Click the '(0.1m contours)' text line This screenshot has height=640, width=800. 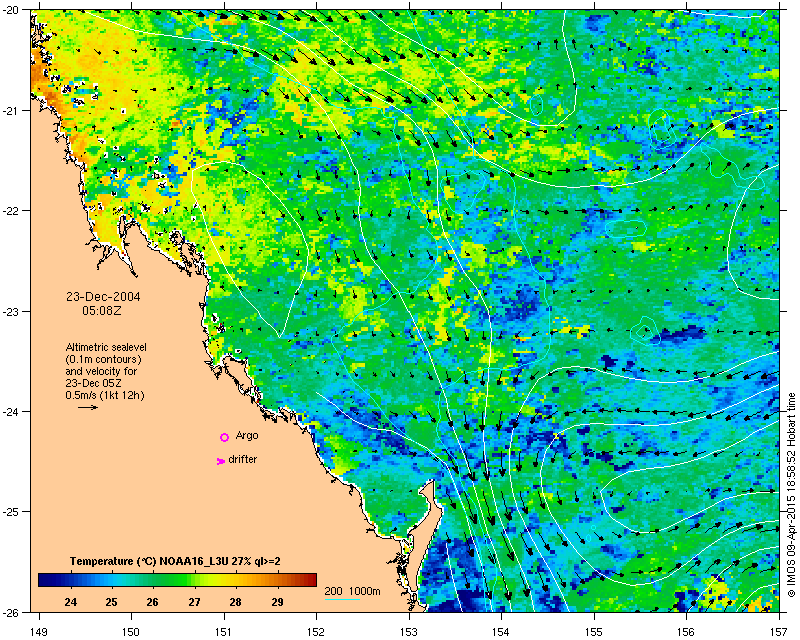coord(104,359)
